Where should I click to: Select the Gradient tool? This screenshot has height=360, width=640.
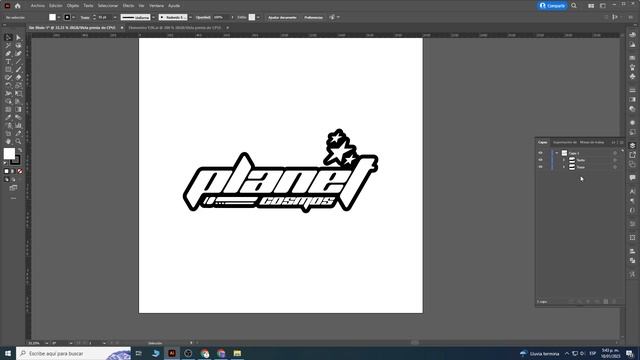click(18, 109)
